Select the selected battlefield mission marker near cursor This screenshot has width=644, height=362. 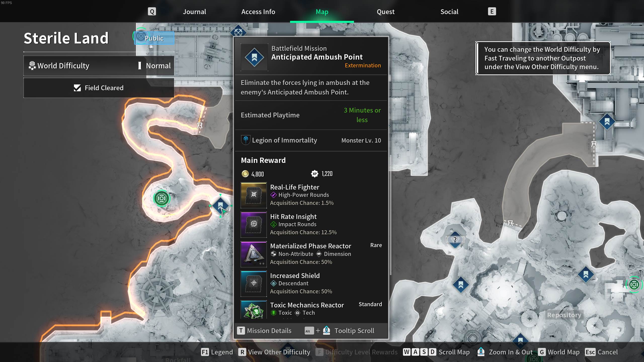click(220, 206)
